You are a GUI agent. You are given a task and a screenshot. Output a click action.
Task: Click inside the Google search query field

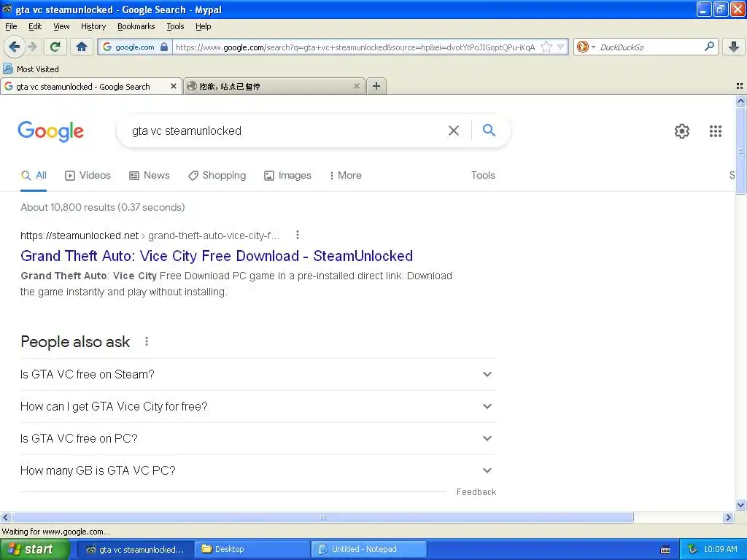(x=286, y=131)
